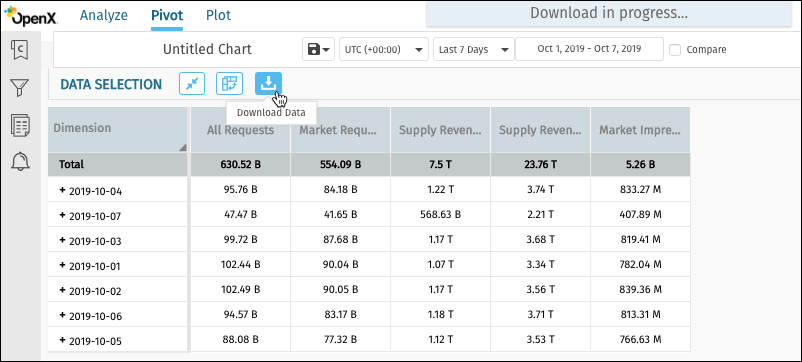The height and width of the screenshot is (362, 802).
Task: Expand the 2019-10-07 row
Action: [62, 215]
